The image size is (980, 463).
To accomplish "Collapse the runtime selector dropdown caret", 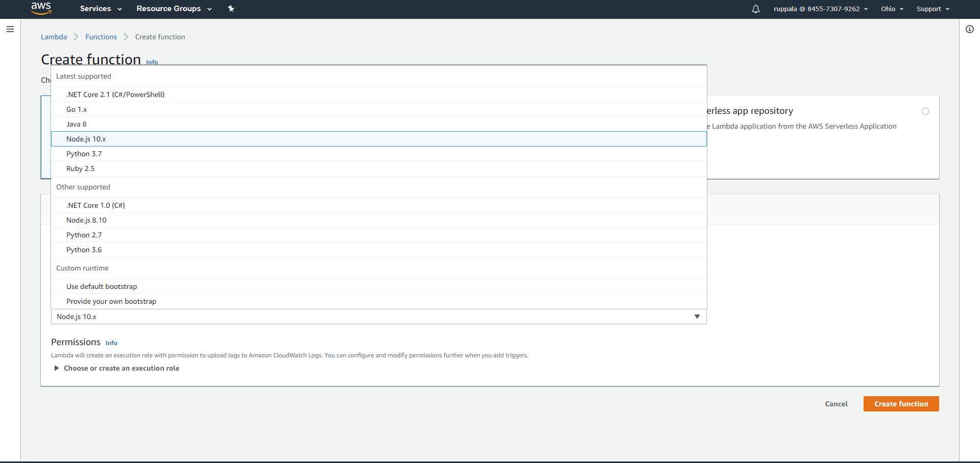I will (x=697, y=316).
